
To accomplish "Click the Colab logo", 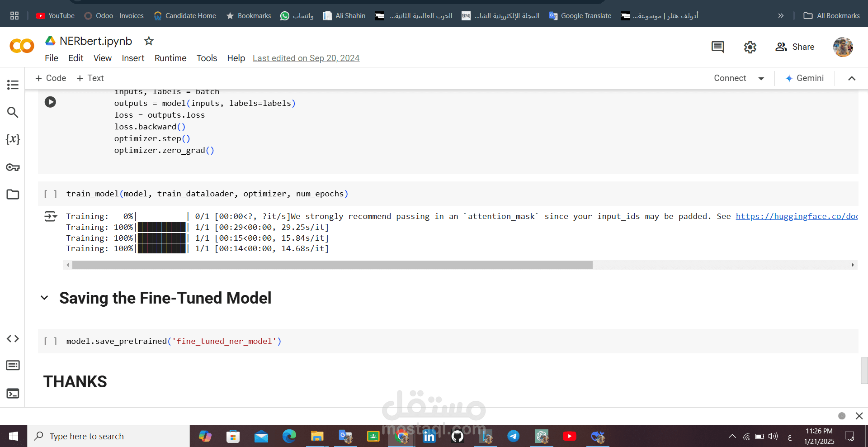I will (x=22, y=46).
